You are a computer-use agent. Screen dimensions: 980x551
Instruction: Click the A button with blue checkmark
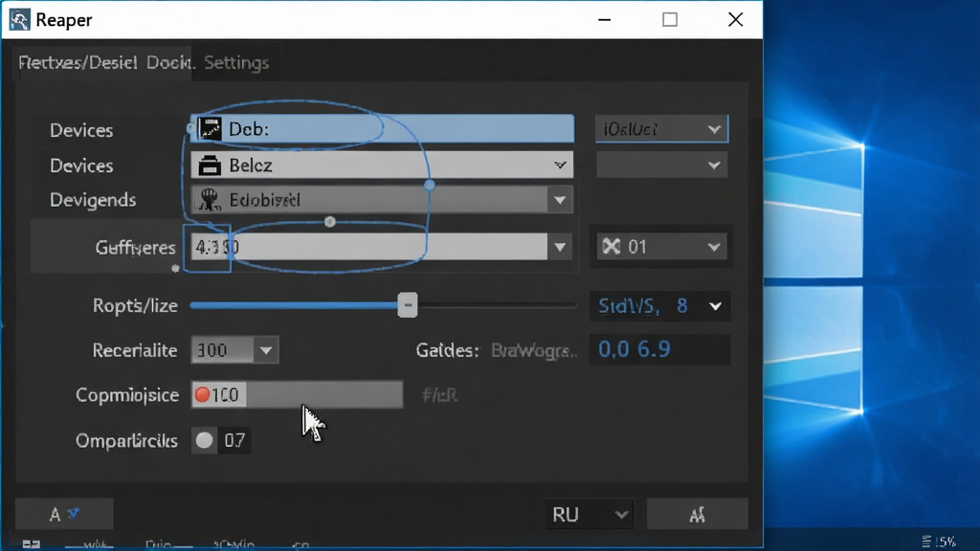(64, 514)
